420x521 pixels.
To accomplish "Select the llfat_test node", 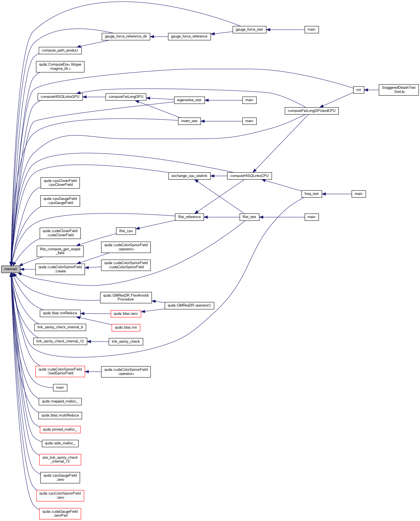I will tap(250, 217).
